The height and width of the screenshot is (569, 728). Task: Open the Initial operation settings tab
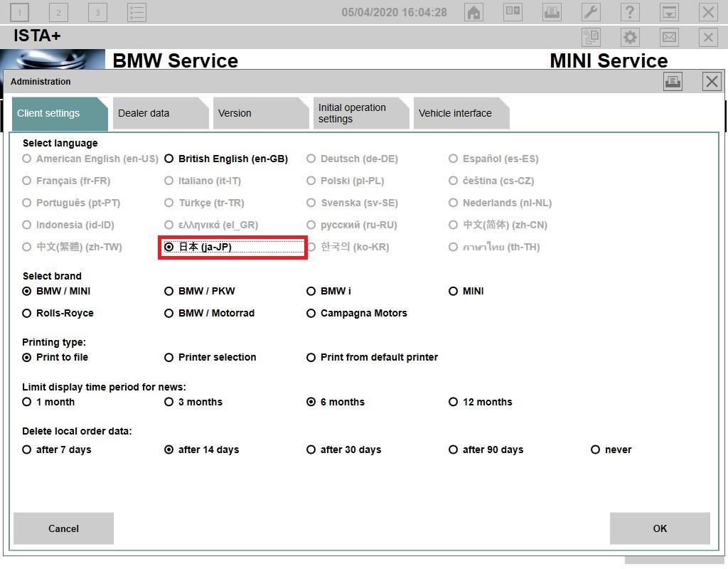pos(361,113)
